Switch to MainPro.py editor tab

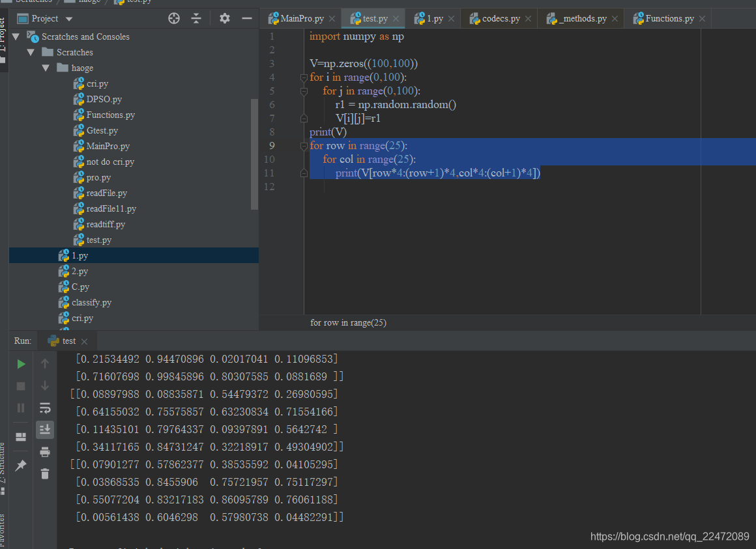(x=302, y=19)
